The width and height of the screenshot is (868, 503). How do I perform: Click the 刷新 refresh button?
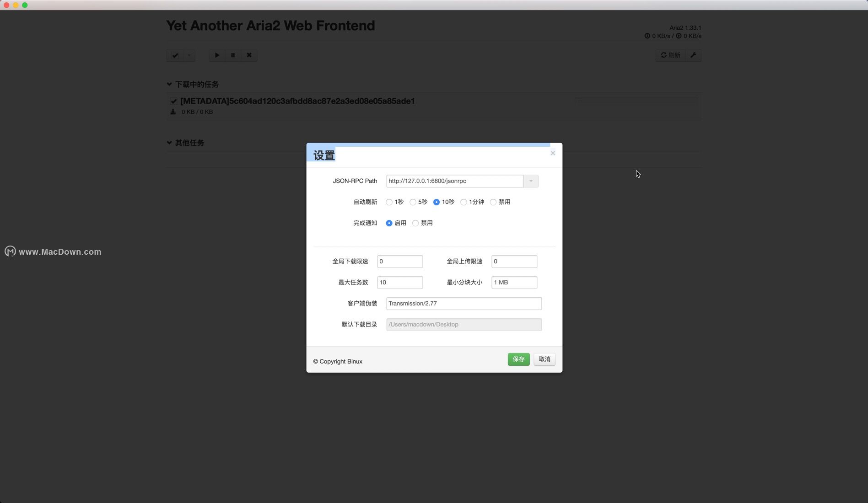pyautogui.click(x=670, y=55)
